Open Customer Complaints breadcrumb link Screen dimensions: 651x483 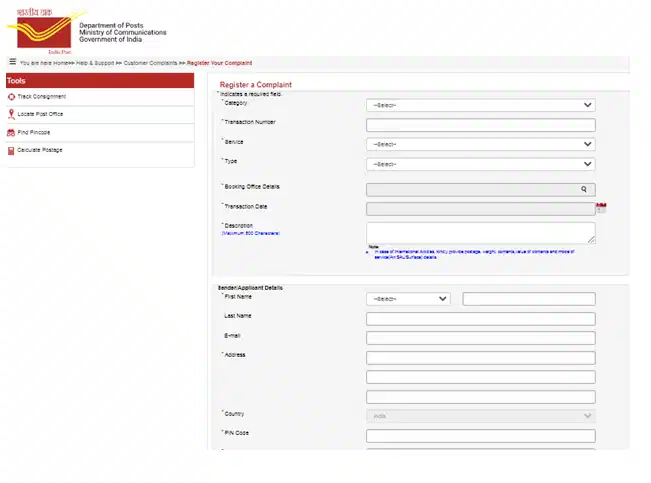click(x=151, y=63)
